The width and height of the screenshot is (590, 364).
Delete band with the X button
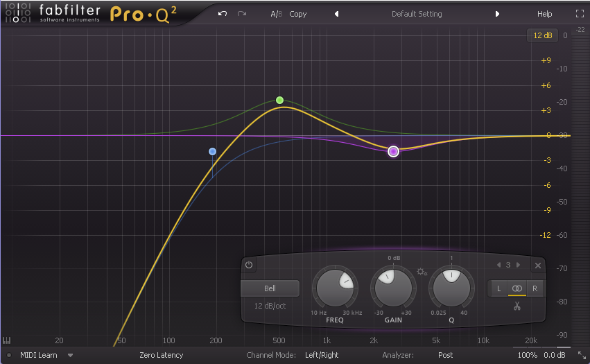coord(538,266)
